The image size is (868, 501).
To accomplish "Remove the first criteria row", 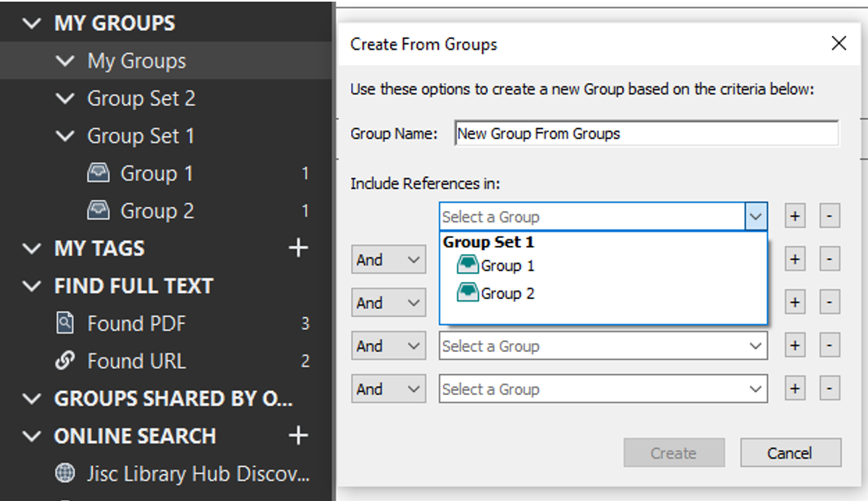I will (829, 216).
